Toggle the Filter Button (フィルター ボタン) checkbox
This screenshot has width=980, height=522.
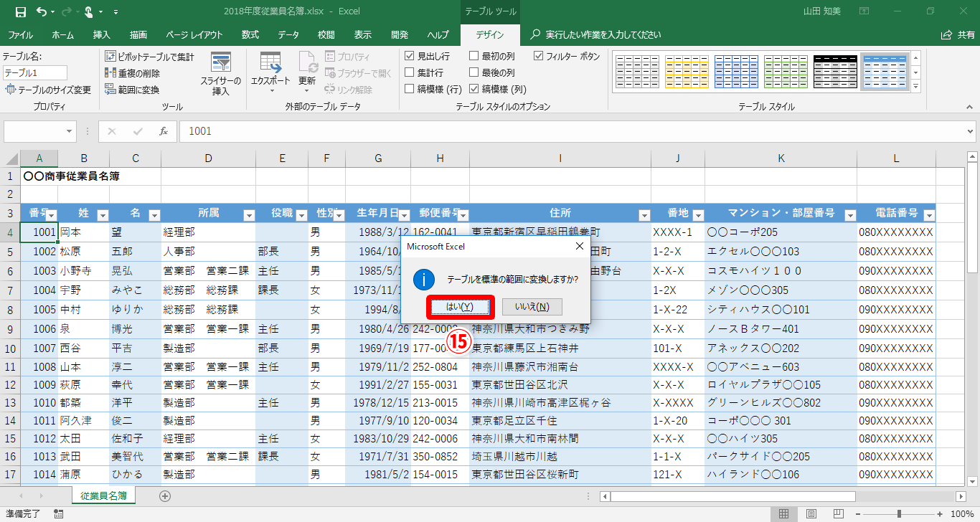pyautogui.click(x=539, y=56)
